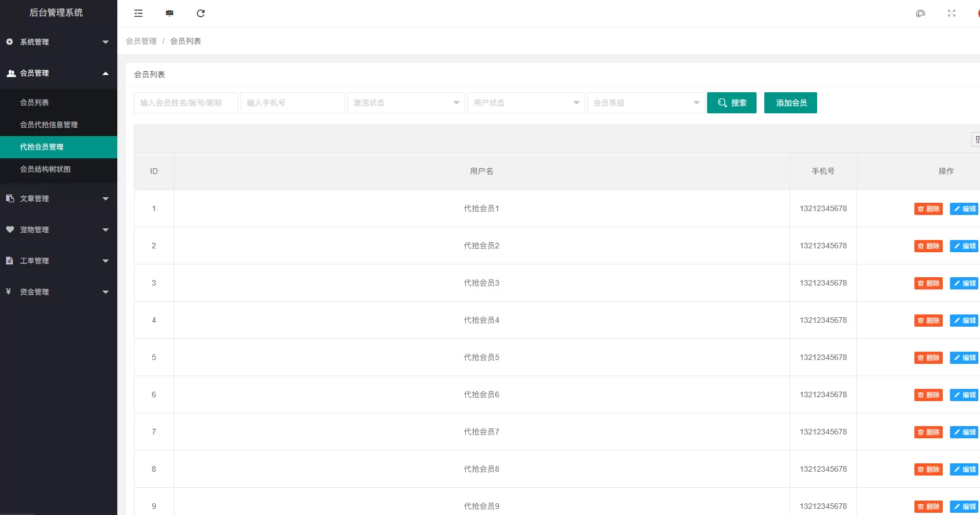This screenshot has width=980, height=515.
Task: Delete the 代抢会员1 row
Action: coord(928,209)
